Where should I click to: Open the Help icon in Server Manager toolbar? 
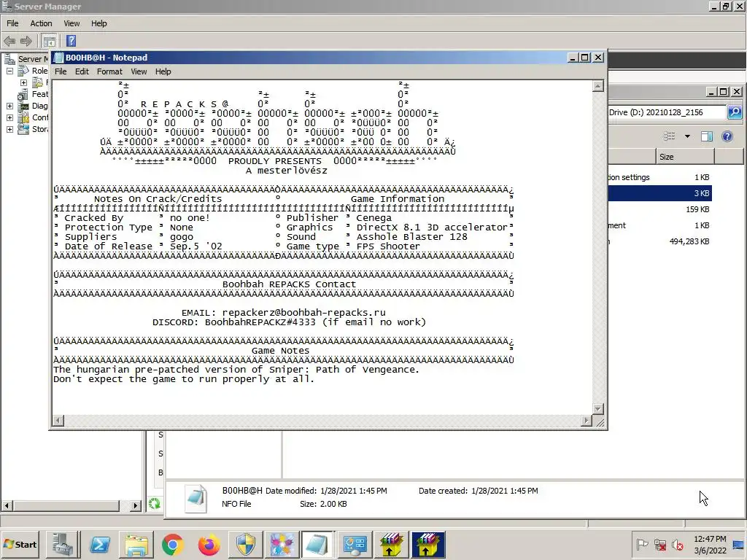point(71,41)
